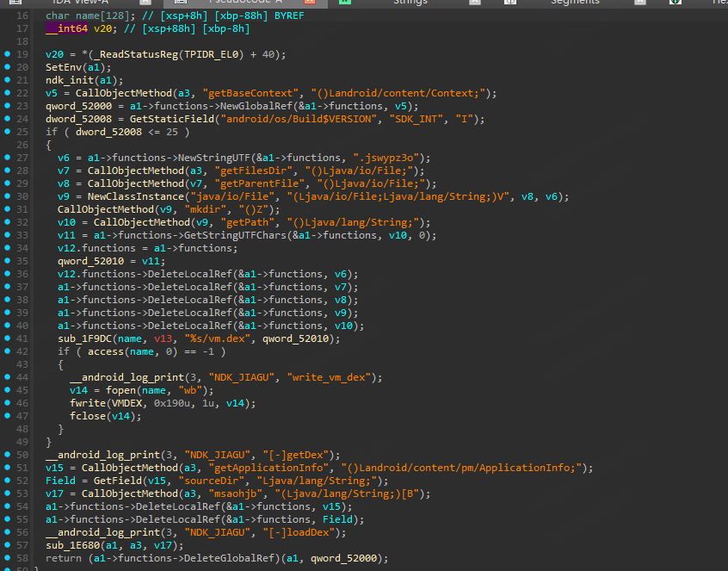Toggle breakpoint dot on line 19

(7, 54)
